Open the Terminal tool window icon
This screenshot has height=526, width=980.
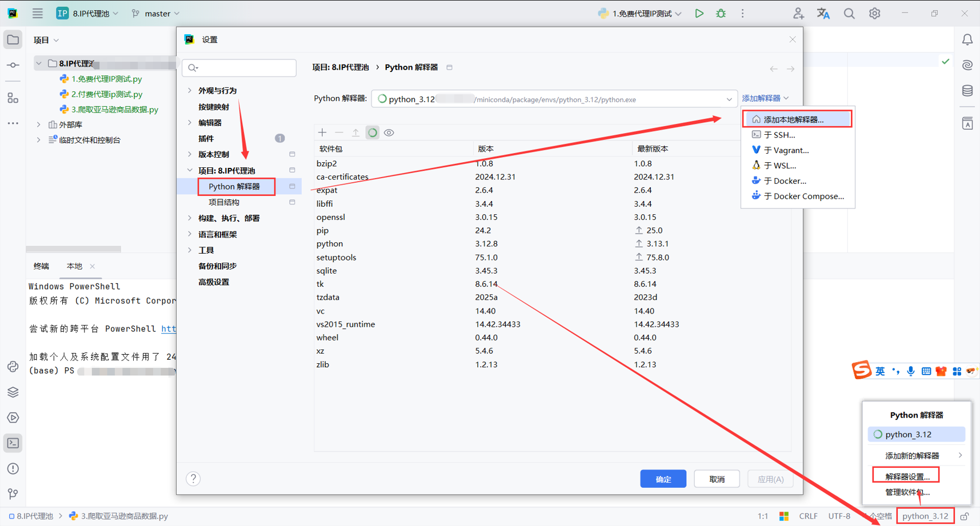13,443
